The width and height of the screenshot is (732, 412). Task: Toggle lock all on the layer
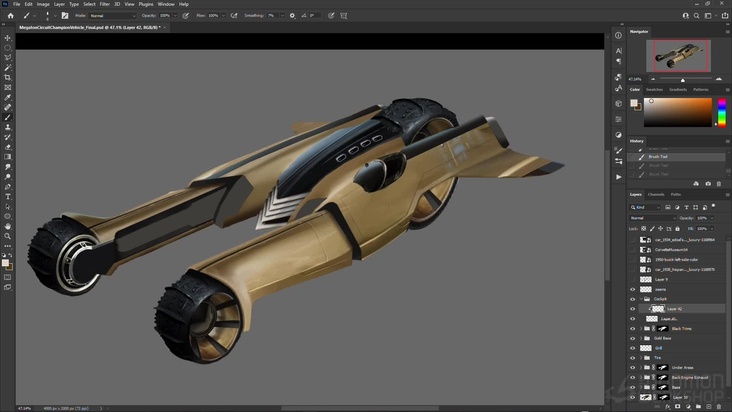[x=677, y=229]
